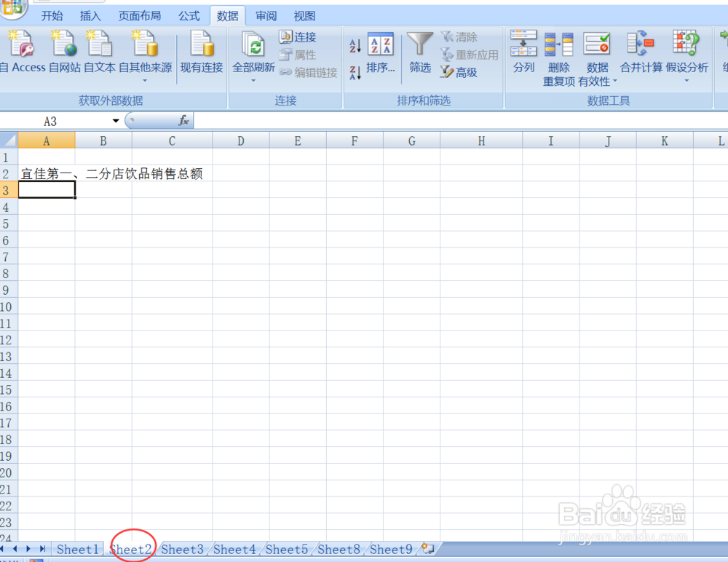Screen dimensions: 728x562
Task: Click the insert new worksheet tab icon
Action: [427, 548]
